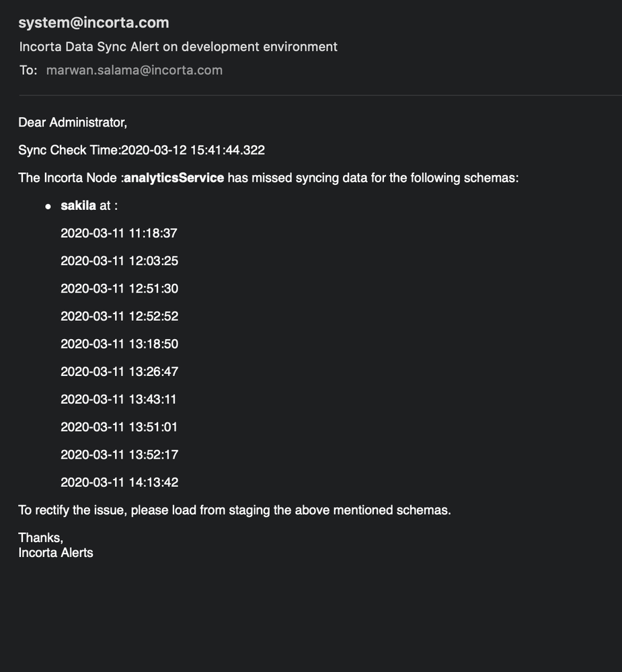Viewport: 622px width, 672px height.
Task: Click the 12:51:30 timestamp entry
Action: [119, 289]
